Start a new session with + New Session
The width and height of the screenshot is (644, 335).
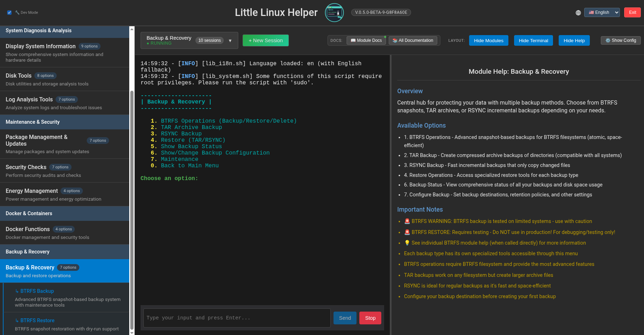click(266, 40)
